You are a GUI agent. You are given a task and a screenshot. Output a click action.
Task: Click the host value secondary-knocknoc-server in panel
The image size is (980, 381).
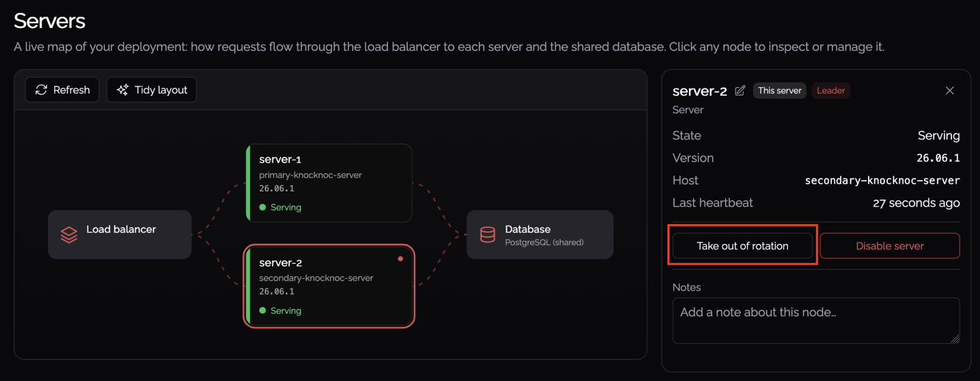tap(882, 180)
